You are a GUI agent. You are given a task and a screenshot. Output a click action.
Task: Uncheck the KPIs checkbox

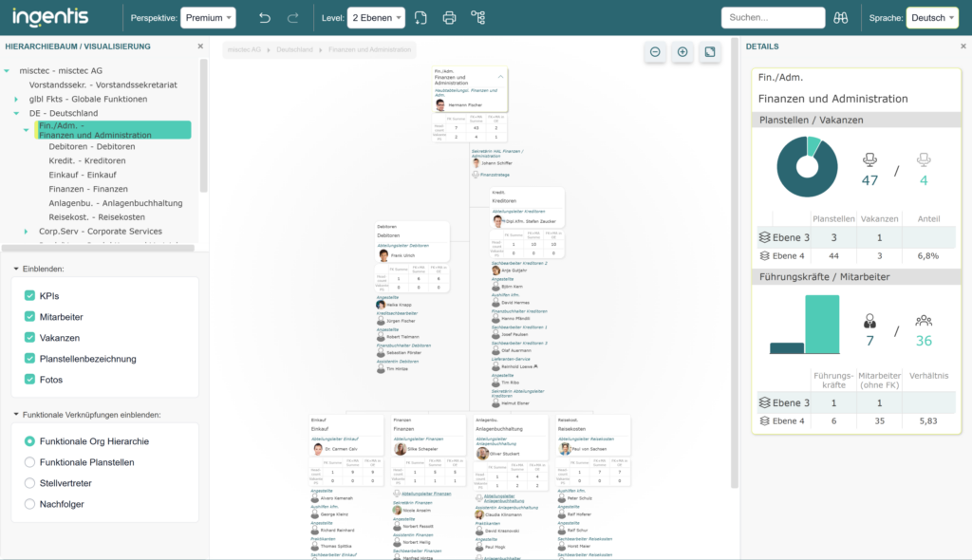click(x=29, y=296)
